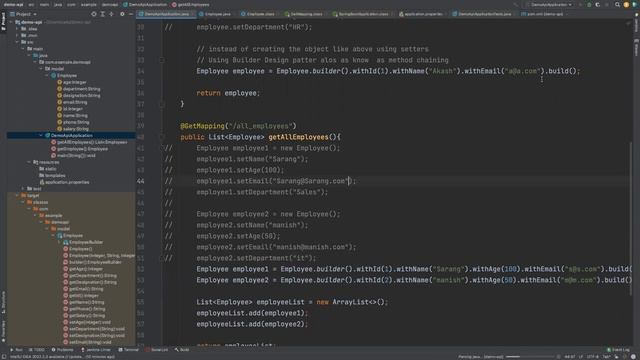The width and height of the screenshot is (640, 360).
Task: Click the search everywhere magnifier icon
Action: (x=618, y=4)
